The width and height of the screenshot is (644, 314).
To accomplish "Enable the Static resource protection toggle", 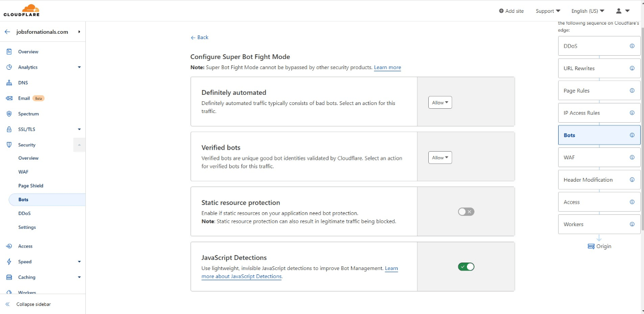I will (466, 212).
